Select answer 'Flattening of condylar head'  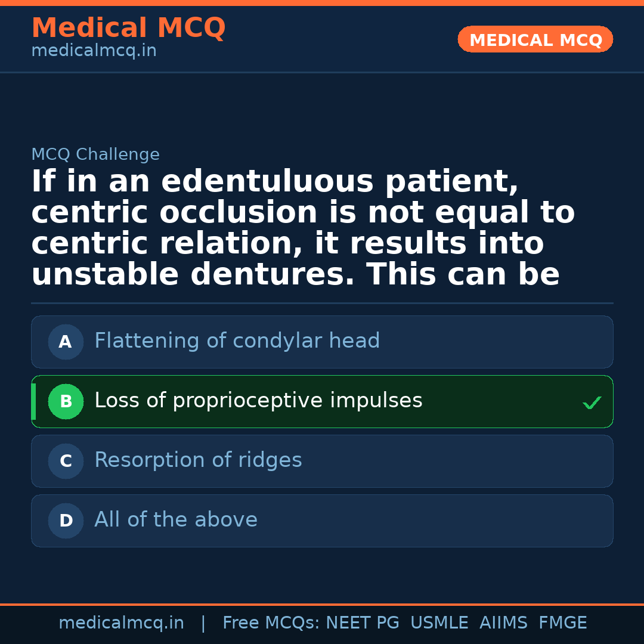click(x=237, y=341)
